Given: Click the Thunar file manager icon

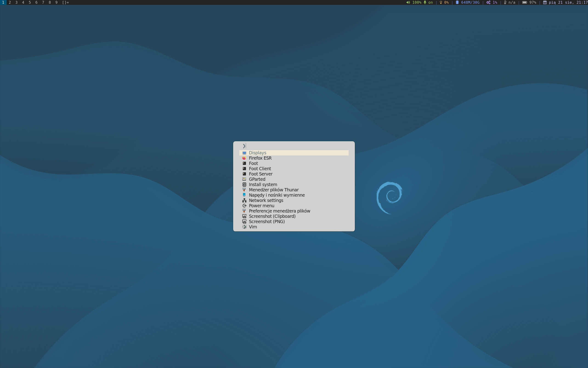Looking at the screenshot, I should coord(244,190).
